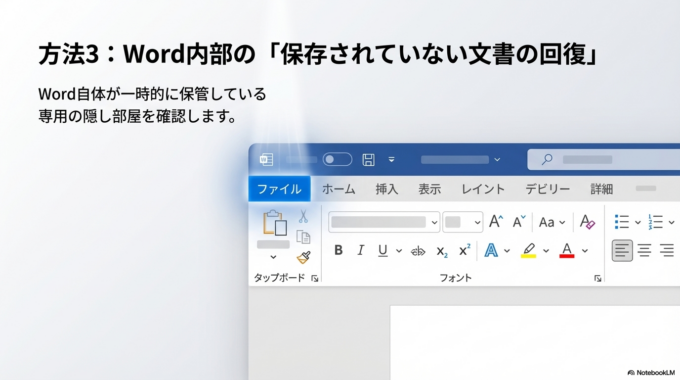
Task: Toggle italic formatting
Action: tap(360, 250)
